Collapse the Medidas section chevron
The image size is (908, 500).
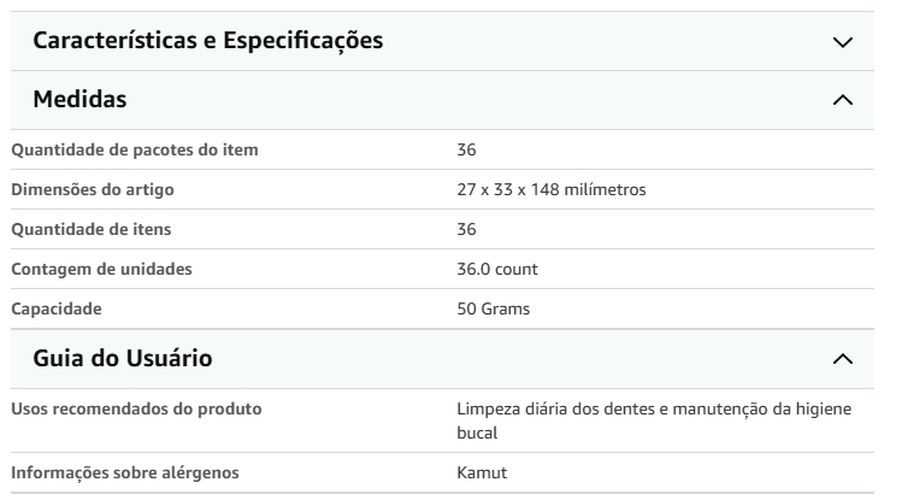842,100
